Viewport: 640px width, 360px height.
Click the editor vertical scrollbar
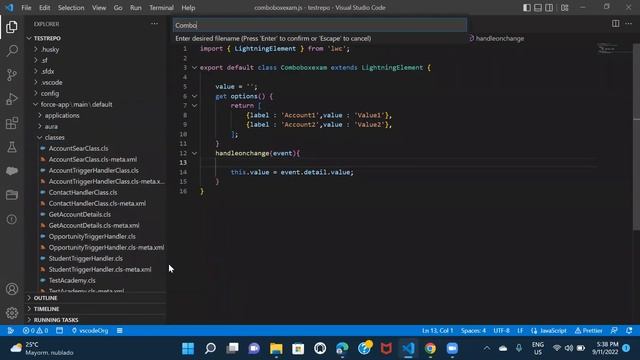click(x=636, y=137)
